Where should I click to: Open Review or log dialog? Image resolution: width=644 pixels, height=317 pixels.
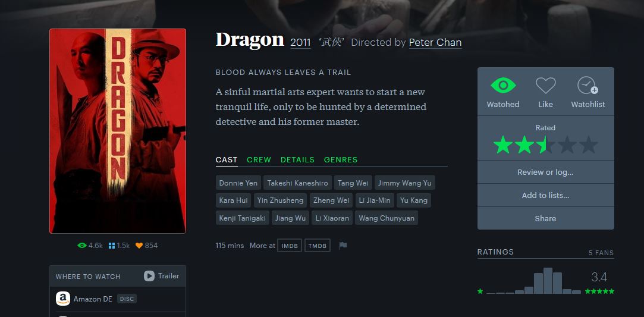point(545,172)
